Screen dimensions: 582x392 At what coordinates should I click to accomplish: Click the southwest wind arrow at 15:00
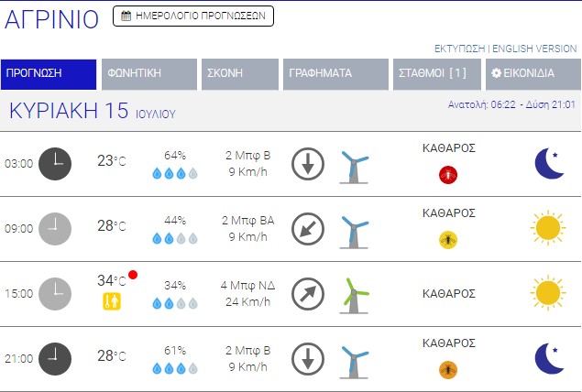click(308, 294)
